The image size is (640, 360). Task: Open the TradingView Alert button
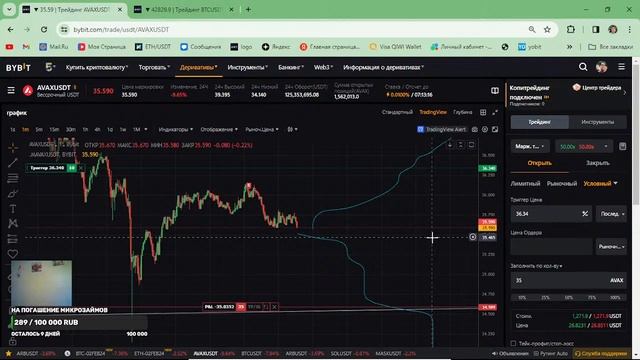click(x=441, y=129)
